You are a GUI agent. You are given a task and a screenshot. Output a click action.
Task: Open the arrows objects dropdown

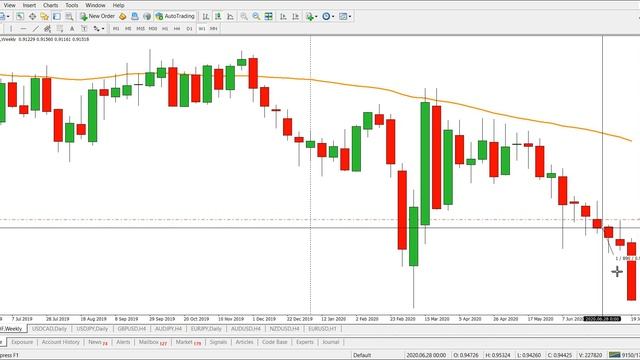pyautogui.click(x=99, y=29)
